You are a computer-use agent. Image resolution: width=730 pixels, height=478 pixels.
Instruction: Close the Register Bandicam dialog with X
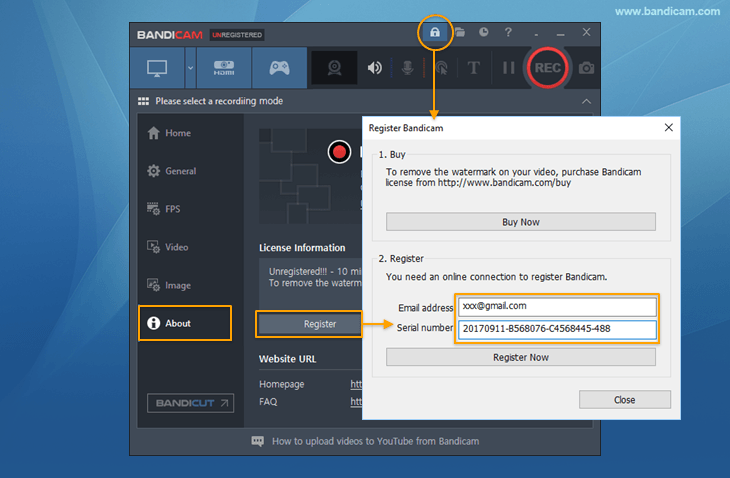[669, 128]
